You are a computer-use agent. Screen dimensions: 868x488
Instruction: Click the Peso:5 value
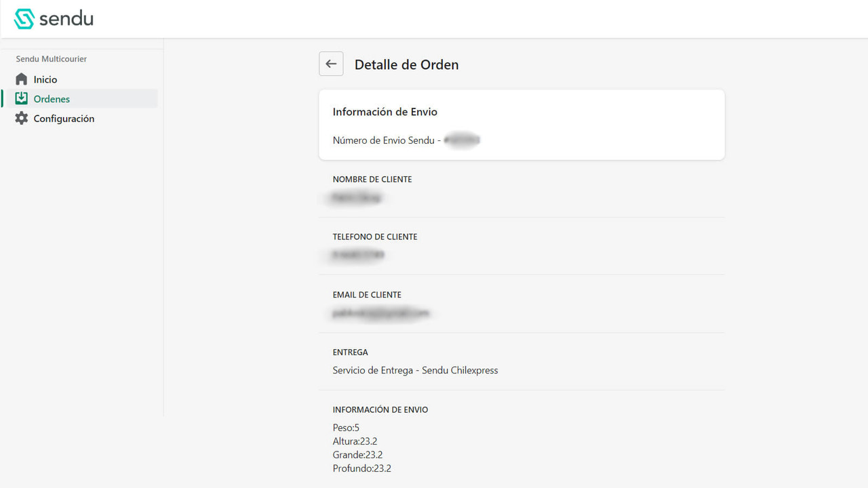pyautogui.click(x=346, y=428)
